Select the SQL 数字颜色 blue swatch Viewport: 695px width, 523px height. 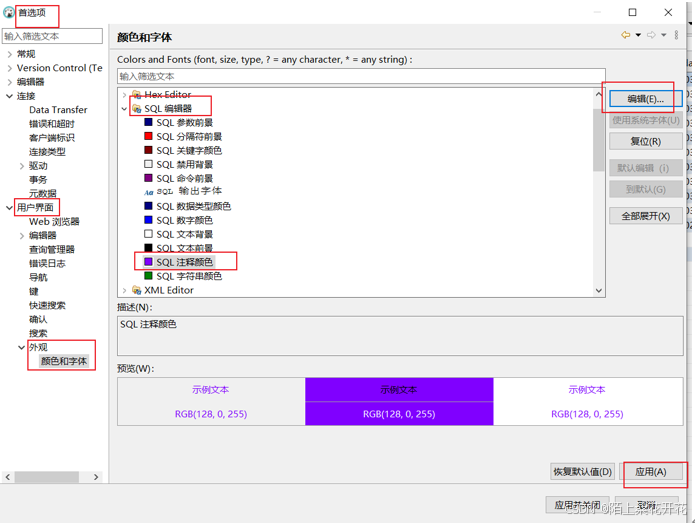[148, 220]
